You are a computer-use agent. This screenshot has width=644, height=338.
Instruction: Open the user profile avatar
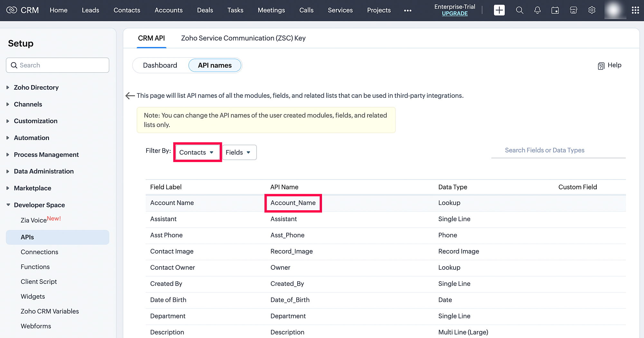click(x=615, y=10)
